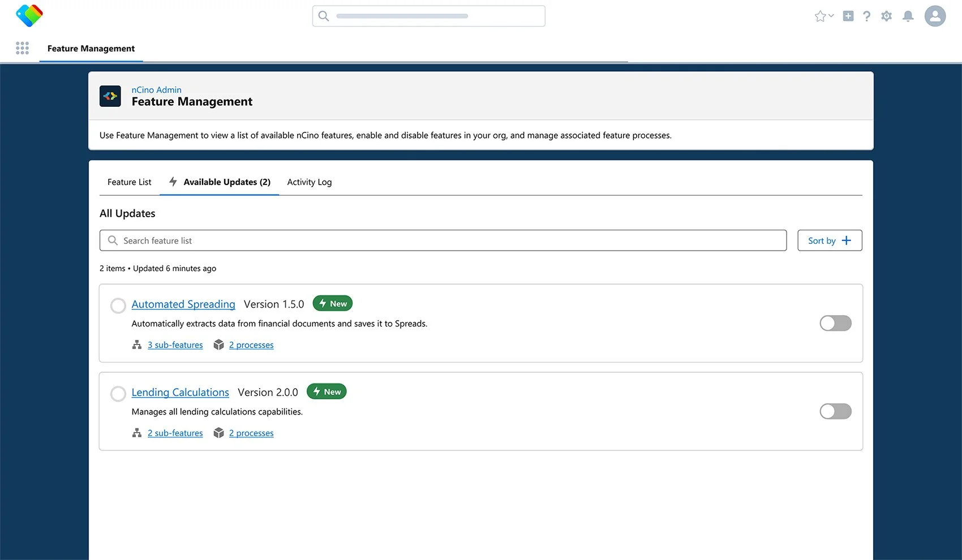The width and height of the screenshot is (962, 560).
Task: Click the New badge beside Lending Calculations
Action: [x=327, y=392]
